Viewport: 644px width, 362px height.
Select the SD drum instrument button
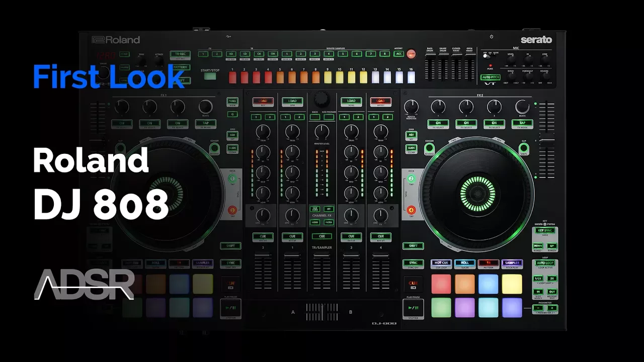(x=245, y=54)
